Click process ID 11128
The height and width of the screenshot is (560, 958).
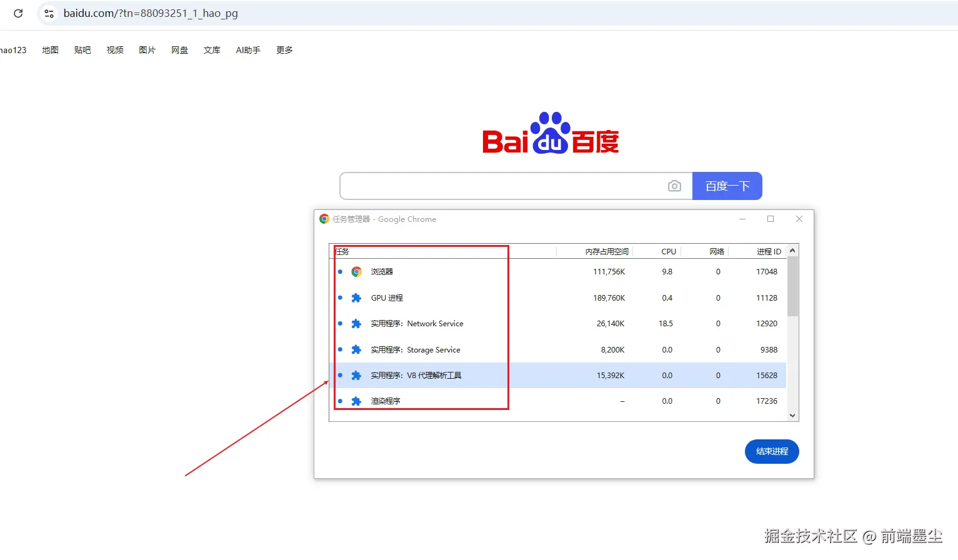[x=767, y=298]
